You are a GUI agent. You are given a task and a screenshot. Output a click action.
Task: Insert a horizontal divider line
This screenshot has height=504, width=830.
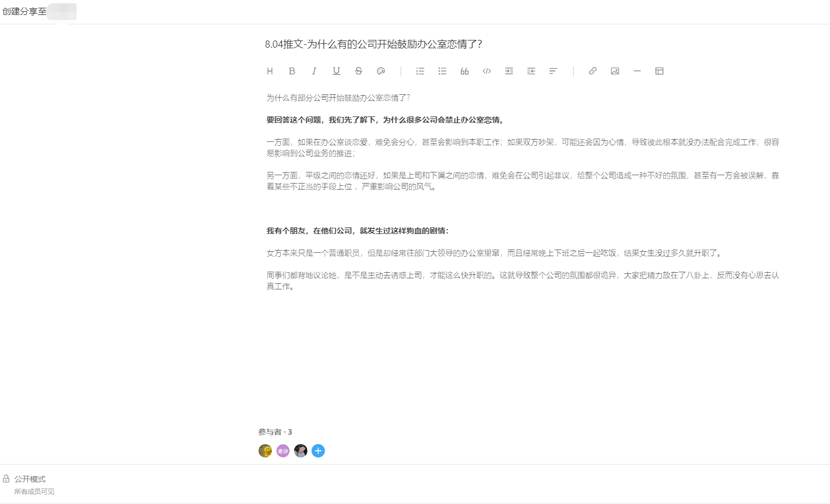coord(636,71)
